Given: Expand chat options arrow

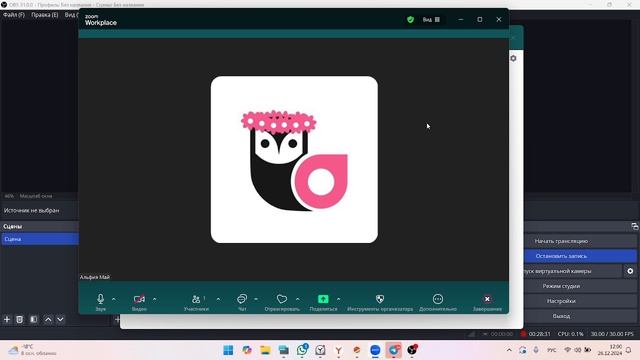Looking at the screenshot, I should pyautogui.click(x=256, y=299).
